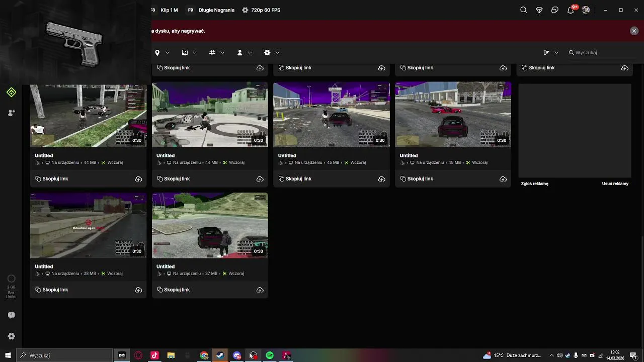Focus the Wyszukaj clip search field

pyautogui.click(x=601, y=52)
